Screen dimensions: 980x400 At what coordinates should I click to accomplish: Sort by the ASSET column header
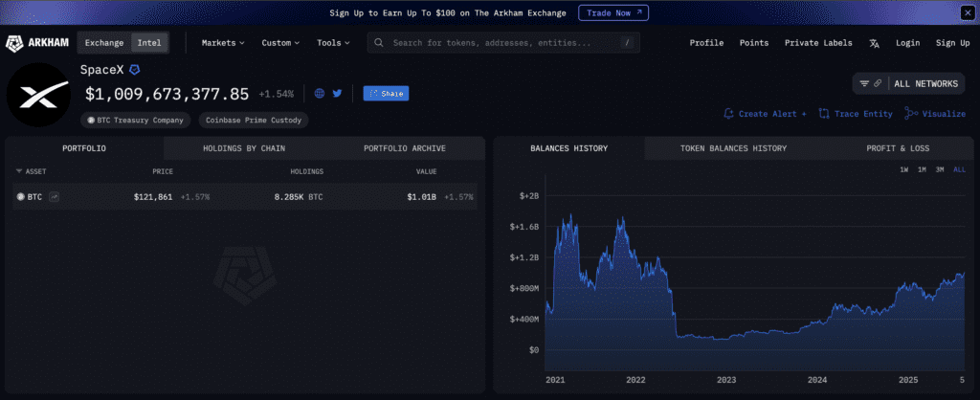point(32,171)
